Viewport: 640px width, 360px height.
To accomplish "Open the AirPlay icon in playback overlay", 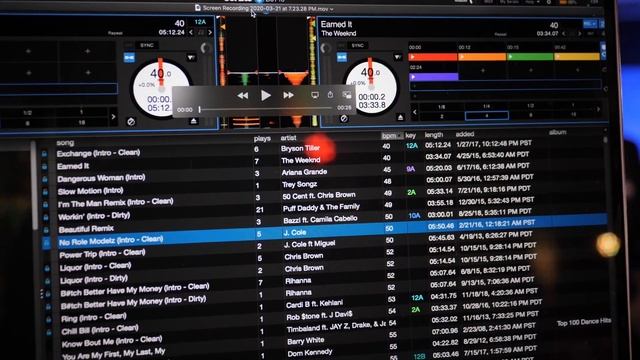I will click(x=315, y=95).
